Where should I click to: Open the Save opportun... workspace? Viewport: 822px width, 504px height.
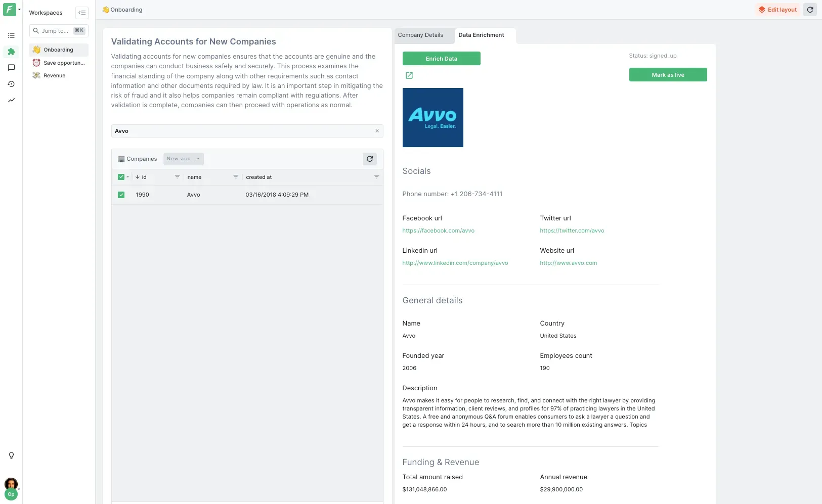tap(59, 63)
